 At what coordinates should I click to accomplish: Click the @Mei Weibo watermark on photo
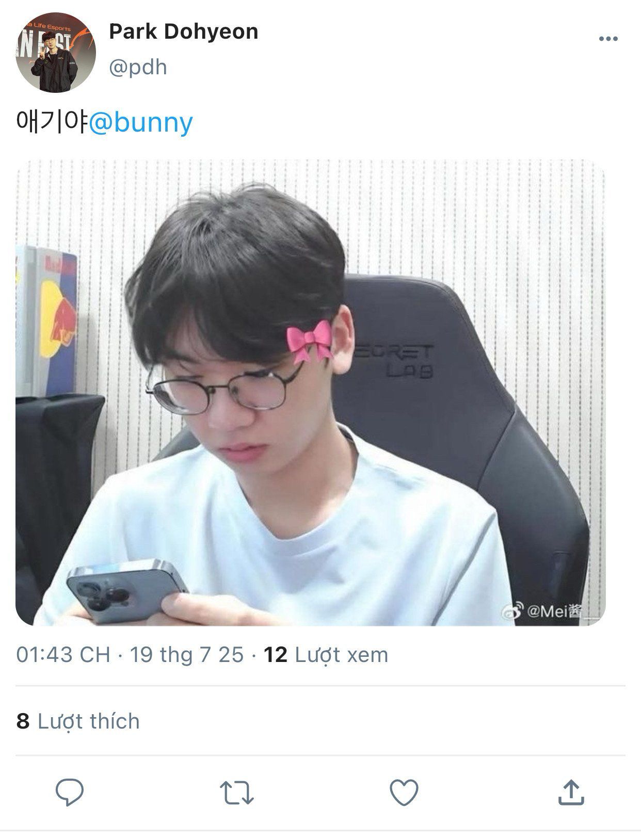[x=552, y=611]
